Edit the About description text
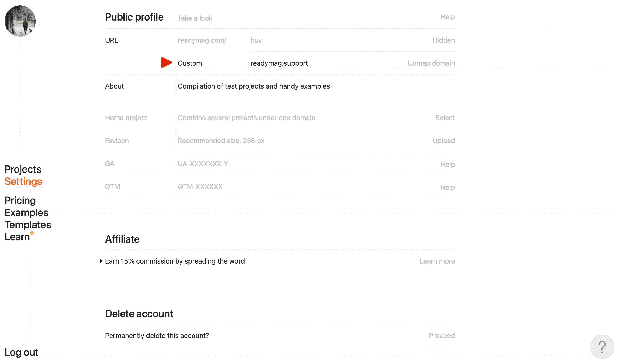Screen dimensions: 619x364 pyautogui.click(x=254, y=86)
